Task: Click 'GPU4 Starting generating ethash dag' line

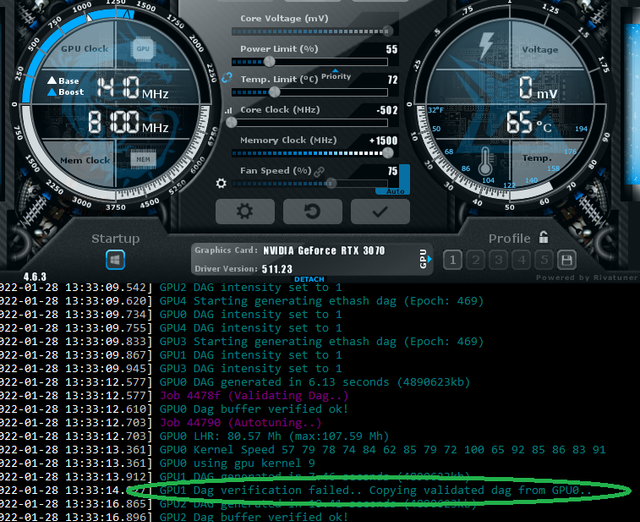Action: pos(321,301)
